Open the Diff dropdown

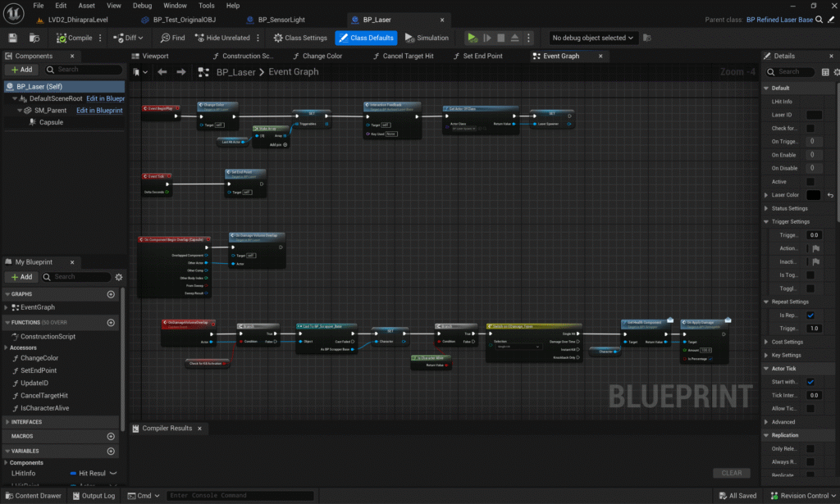tap(128, 38)
